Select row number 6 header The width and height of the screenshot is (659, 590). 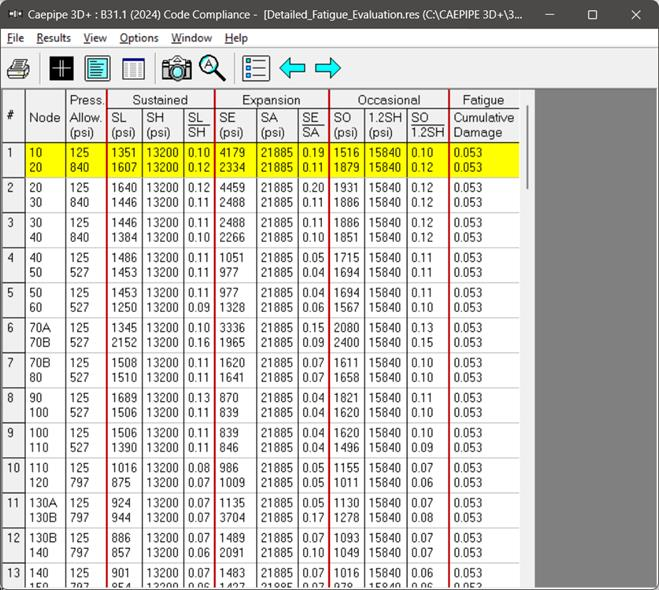tap(13, 335)
